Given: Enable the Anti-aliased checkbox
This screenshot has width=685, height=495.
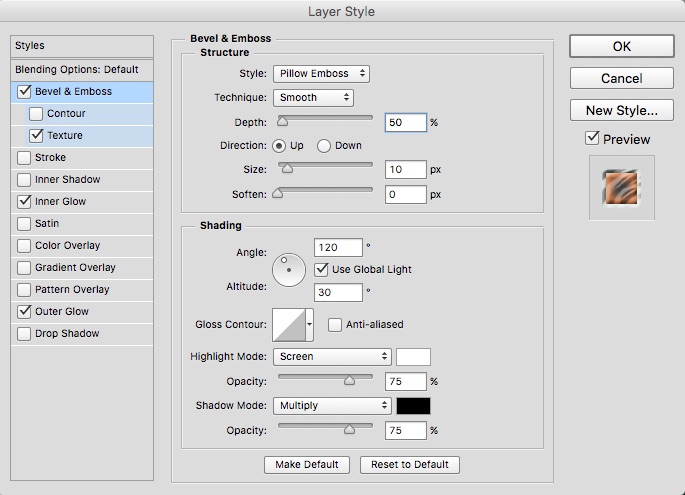Looking at the screenshot, I should 335,325.
